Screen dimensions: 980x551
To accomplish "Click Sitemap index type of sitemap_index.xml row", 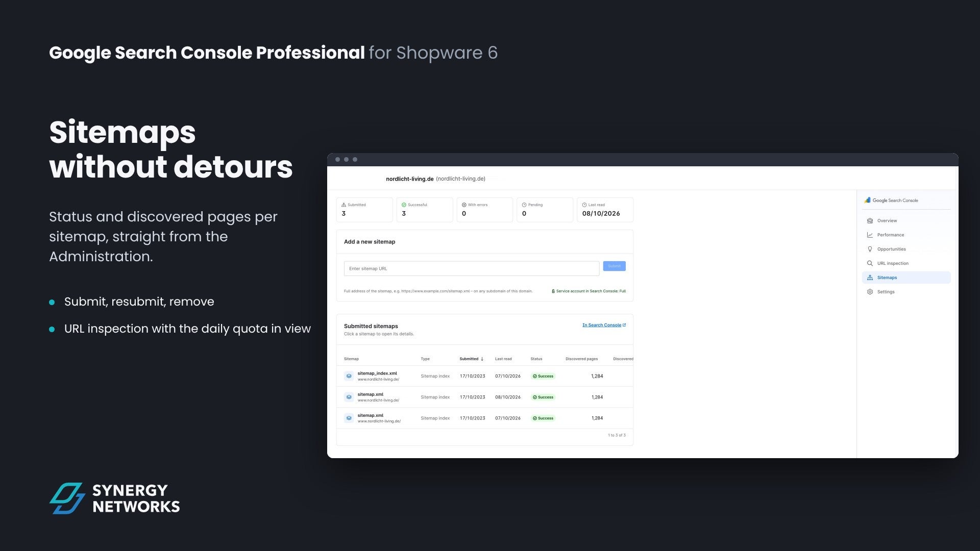I will 435,377.
